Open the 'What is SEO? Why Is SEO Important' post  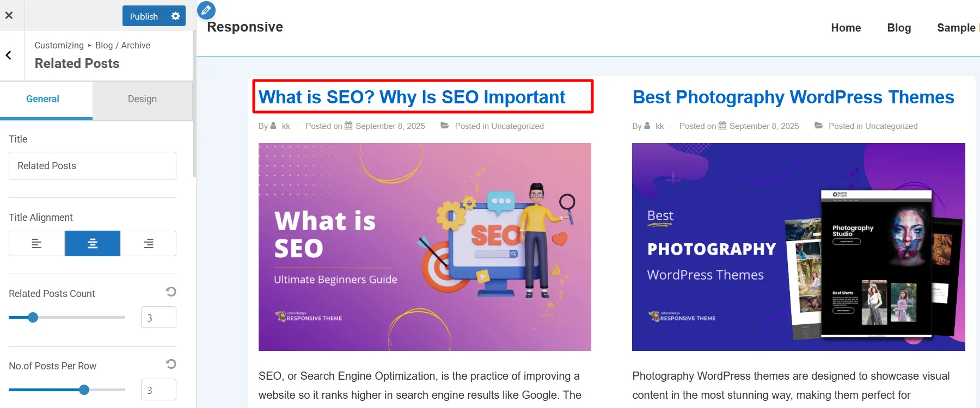[x=412, y=97]
